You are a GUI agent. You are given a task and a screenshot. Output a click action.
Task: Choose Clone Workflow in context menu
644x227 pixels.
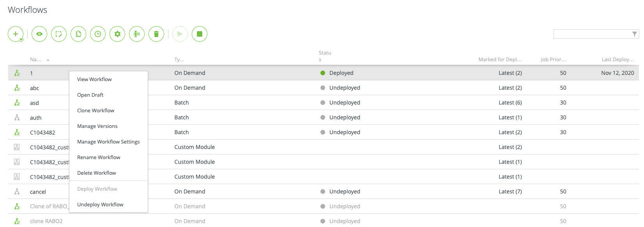point(96,110)
